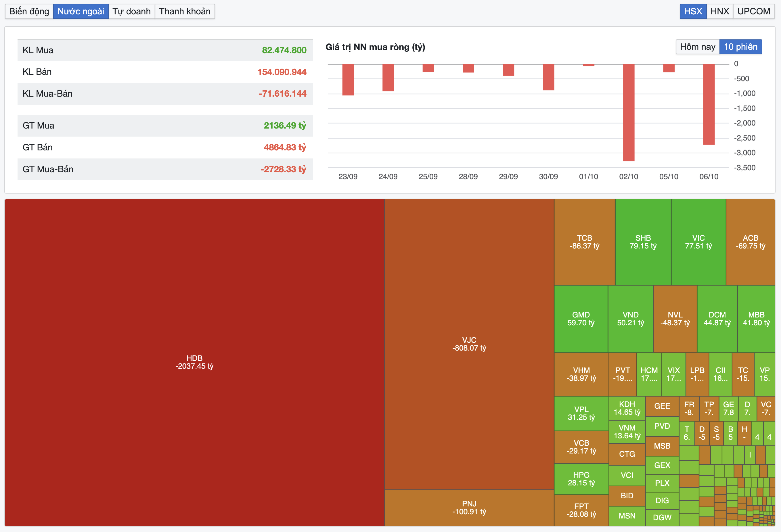This screenshot has width=781, height=532.
Task: Select the NVL -48.37 tỷ tile
Action: point(675,319)
